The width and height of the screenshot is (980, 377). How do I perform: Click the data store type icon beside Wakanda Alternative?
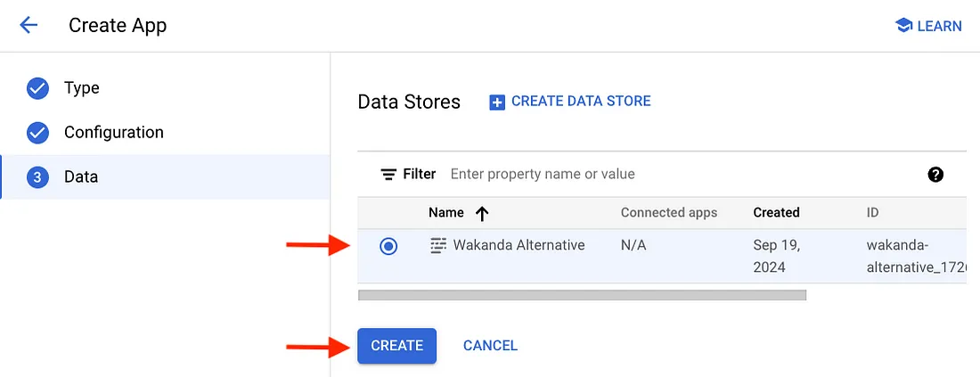(438, 245)
